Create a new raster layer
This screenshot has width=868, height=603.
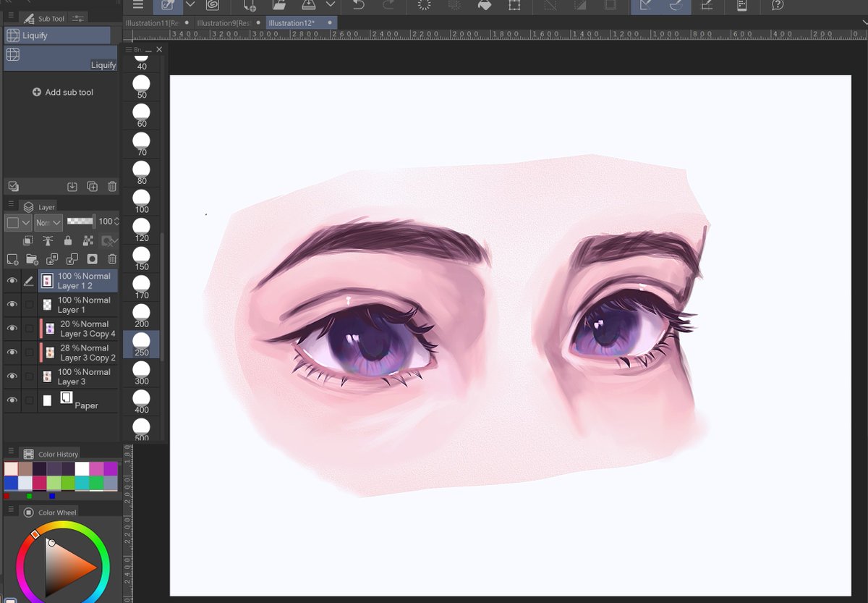12,259
